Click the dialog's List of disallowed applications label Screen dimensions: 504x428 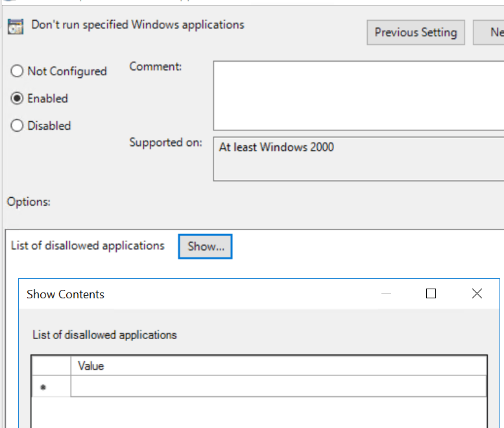(105, 335)
